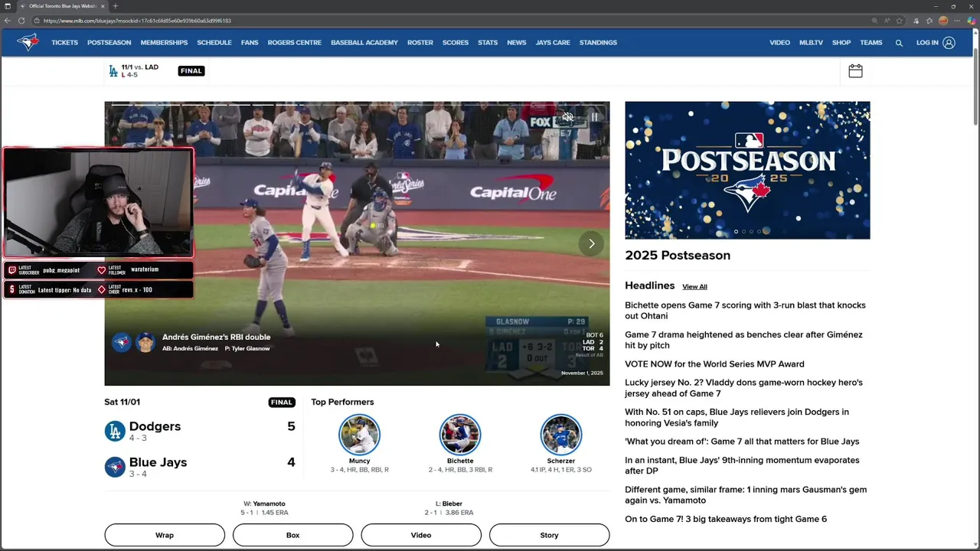The height and width of the screenshot is (551, 980).
Task: Click the zoom magnifier icon in the address bar
Action: pos(874,21)
